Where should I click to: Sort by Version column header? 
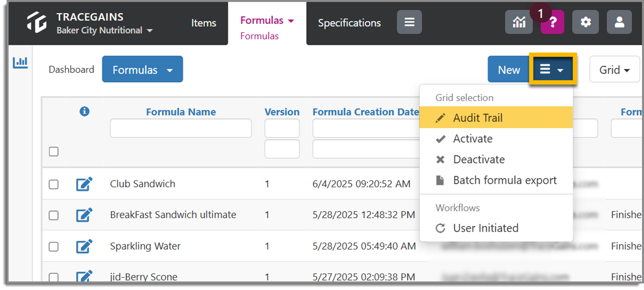282,112
